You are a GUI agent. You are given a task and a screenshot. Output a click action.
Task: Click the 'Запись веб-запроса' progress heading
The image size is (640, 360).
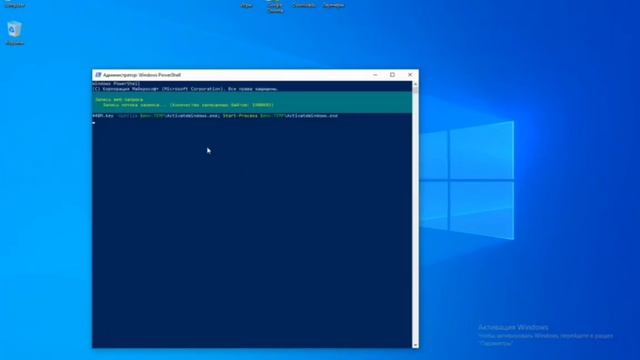tap(119, 100)
